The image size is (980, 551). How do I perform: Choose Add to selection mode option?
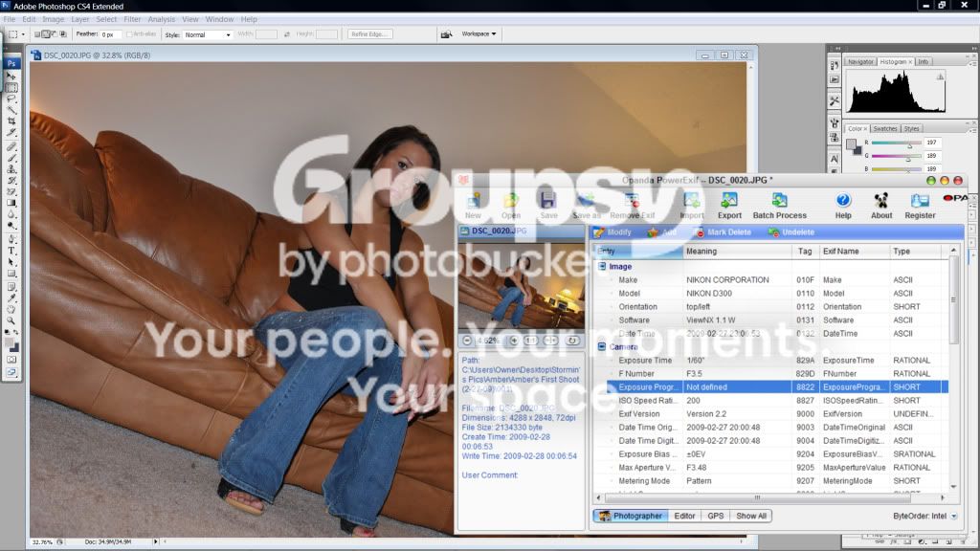point(46,34)
